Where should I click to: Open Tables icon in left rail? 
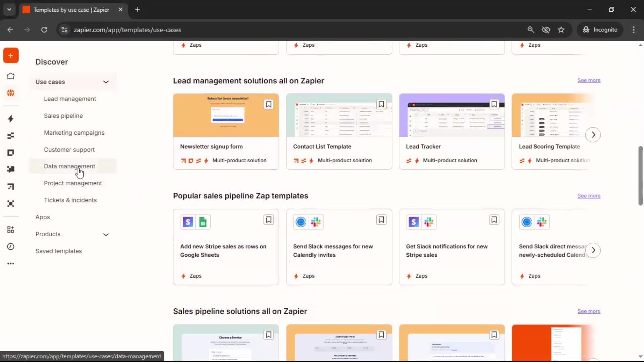pos(11,136)
